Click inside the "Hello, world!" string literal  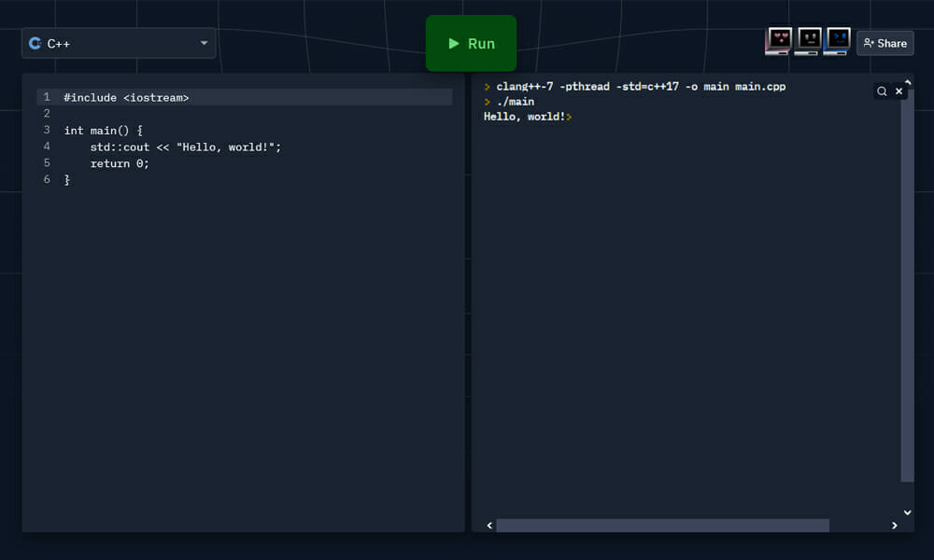(228, 147)
